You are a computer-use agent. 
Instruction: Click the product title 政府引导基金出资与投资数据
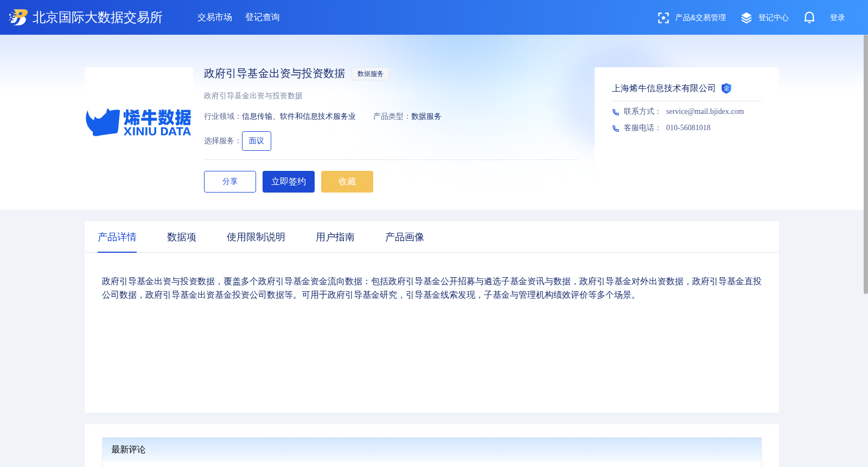point(275,73)
